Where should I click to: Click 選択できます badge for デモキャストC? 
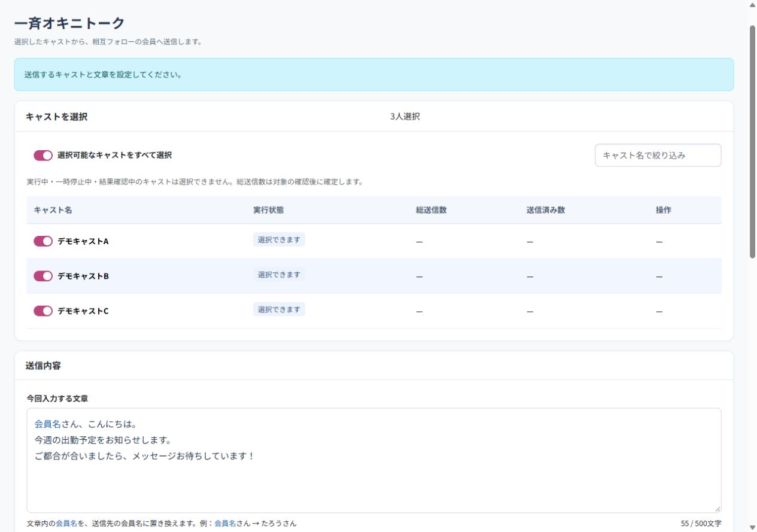pyautogui.click(x=279, y=309)
